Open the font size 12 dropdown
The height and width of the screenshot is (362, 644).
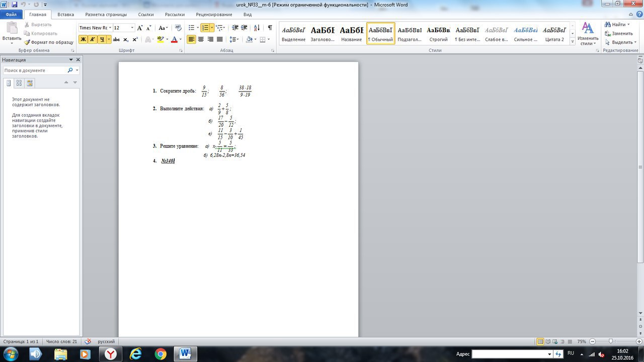click(x=132, y=28)
